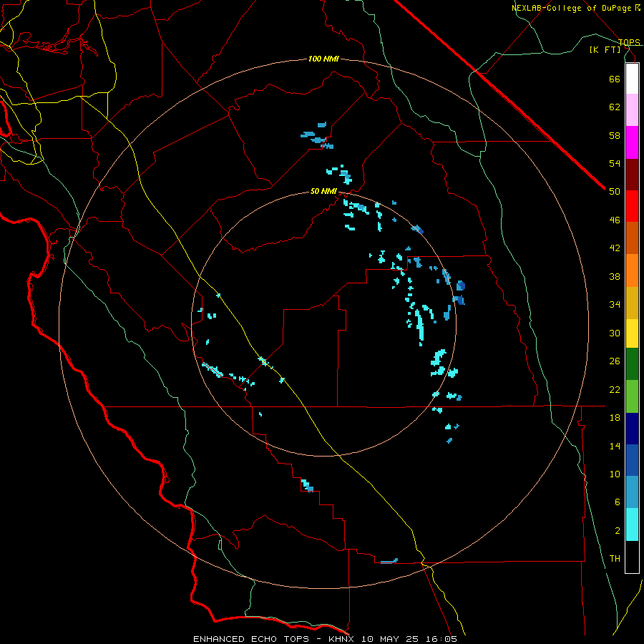The height and width of the screenshot is (644, 644).
Task: Click legend value "58"
Action: [x=615, y=135]
